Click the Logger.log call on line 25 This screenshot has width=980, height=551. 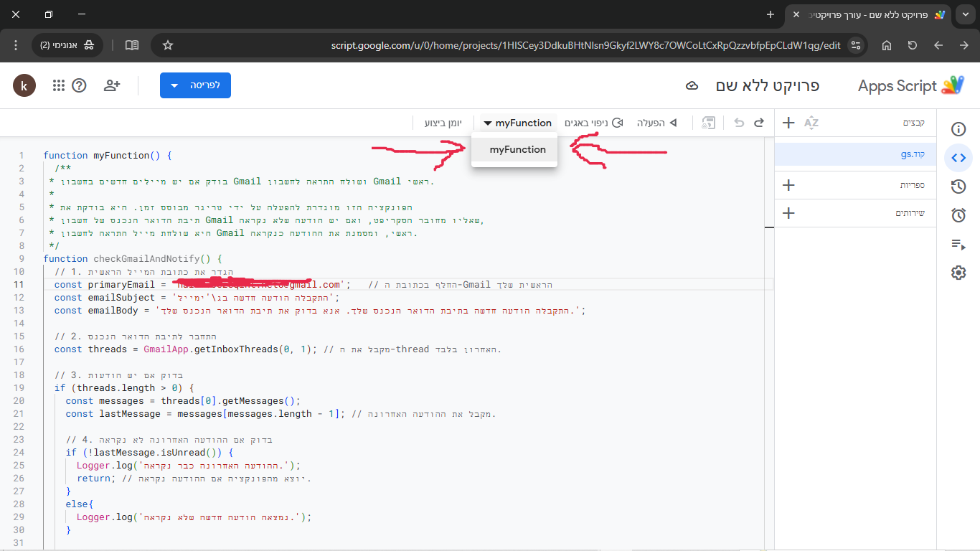pos(189,465)
